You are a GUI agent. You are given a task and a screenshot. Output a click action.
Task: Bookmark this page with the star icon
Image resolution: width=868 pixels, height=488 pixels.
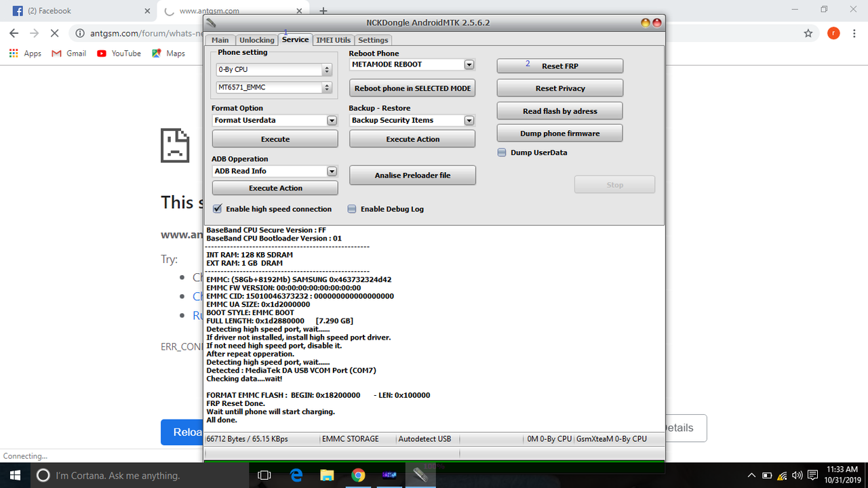pyautogui.click(x=808, y=33)
